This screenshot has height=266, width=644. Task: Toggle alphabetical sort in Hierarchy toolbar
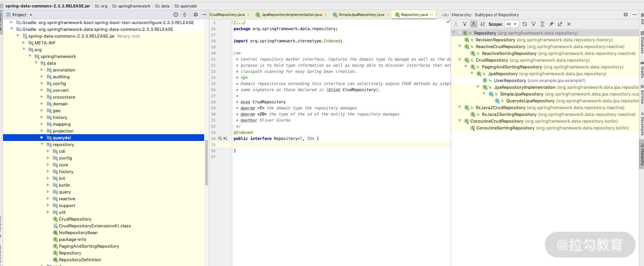pos(482,24)
